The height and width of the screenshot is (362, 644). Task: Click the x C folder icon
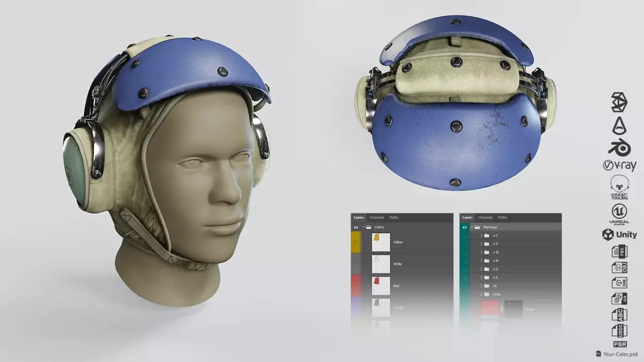point(487,235)
